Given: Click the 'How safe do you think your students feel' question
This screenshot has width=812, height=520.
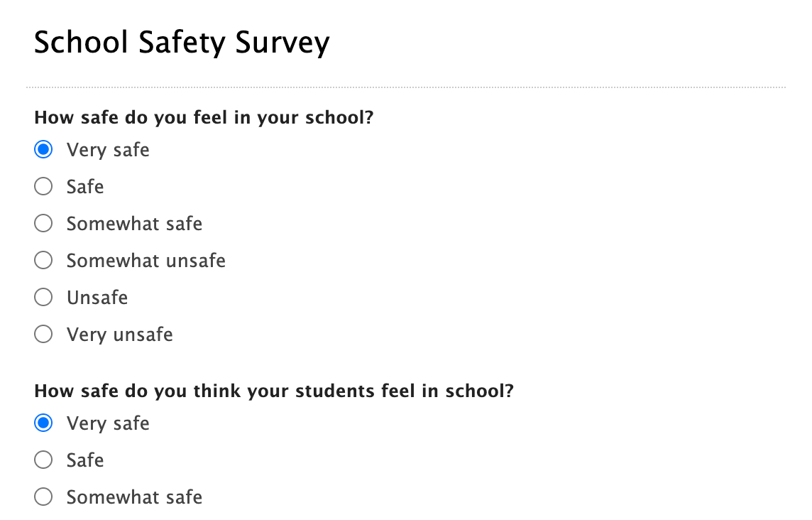Looking at the screenshot, I should [x=273, y=391].
